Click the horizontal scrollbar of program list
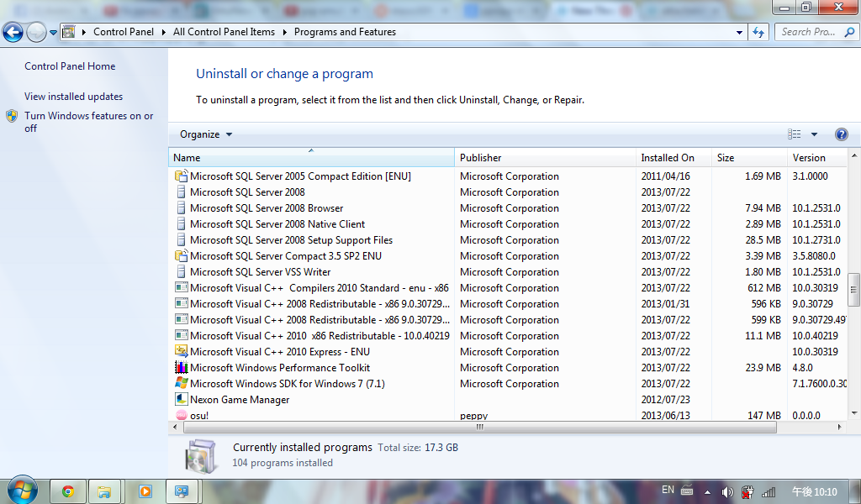The width and height of the screenshot is (861, 504). click(479, 427)
